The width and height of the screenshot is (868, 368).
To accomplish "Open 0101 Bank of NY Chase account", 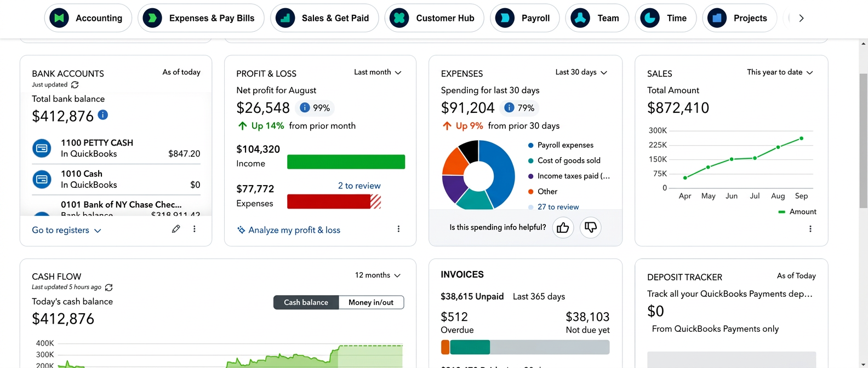I will click(x=121, y=205).
